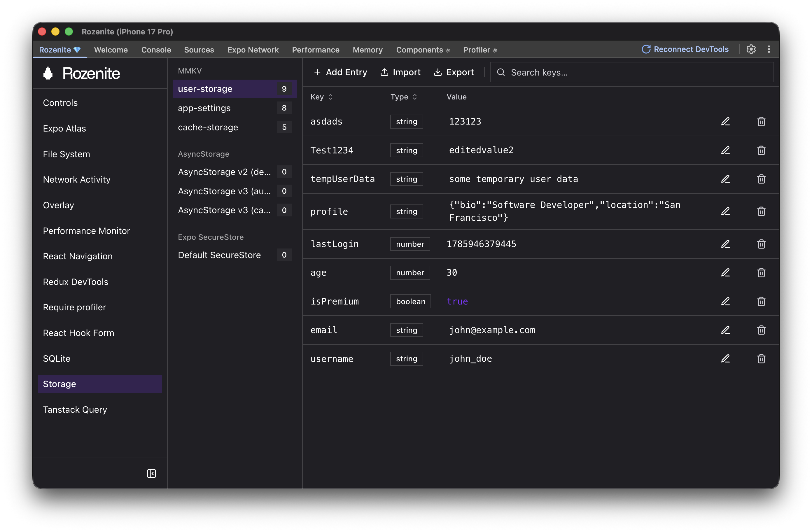
Task: Open the Sources tab
Action: [x=199, y=50]
